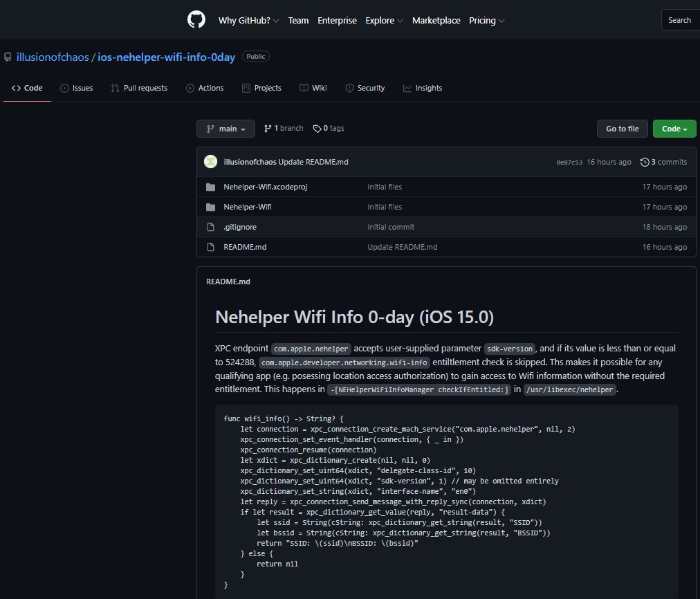Click the .gitignore file icon
The width and height of the screenshot is (700, 599).
211,227
